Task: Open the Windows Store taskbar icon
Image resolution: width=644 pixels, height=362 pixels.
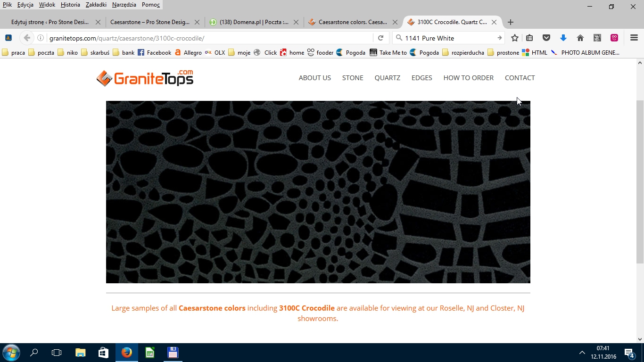Action: (x=103, y=353)
